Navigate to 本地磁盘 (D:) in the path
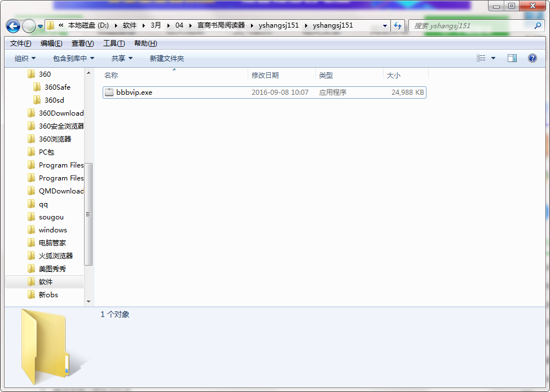Image resolution: width=550 pixels, height=392 pixels. coord(89,25)
